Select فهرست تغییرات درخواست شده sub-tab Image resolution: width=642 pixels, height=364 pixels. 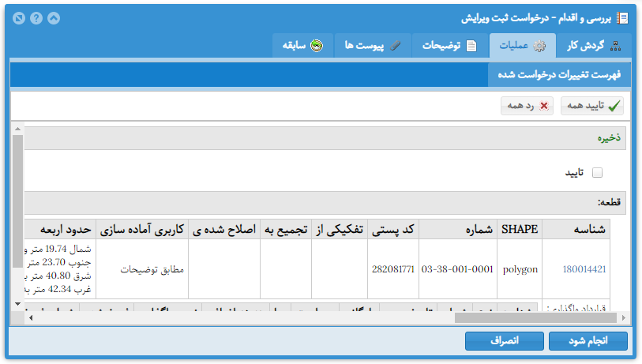click(x=559, y=75)
